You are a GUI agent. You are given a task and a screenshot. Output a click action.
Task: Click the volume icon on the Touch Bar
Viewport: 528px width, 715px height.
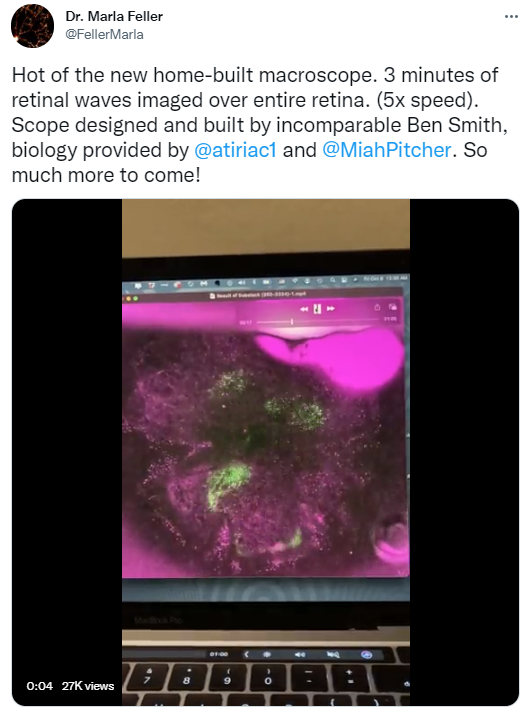300,655
